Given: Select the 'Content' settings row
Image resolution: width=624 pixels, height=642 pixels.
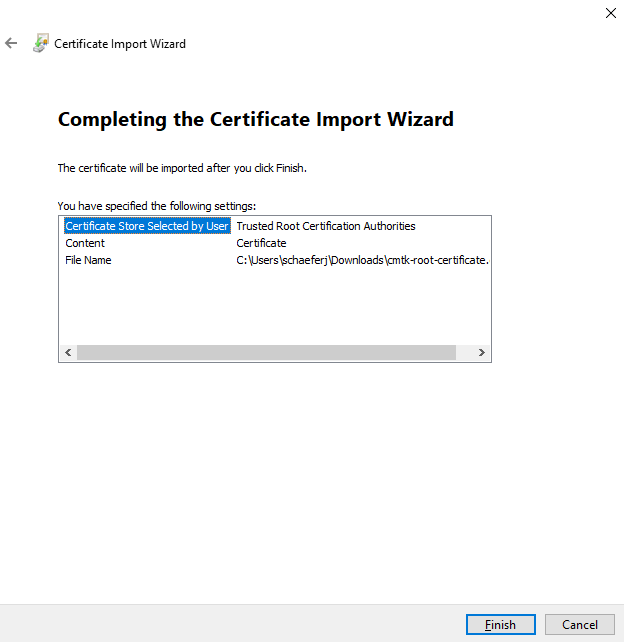Looking at the screenshot, I should (85, 243).
